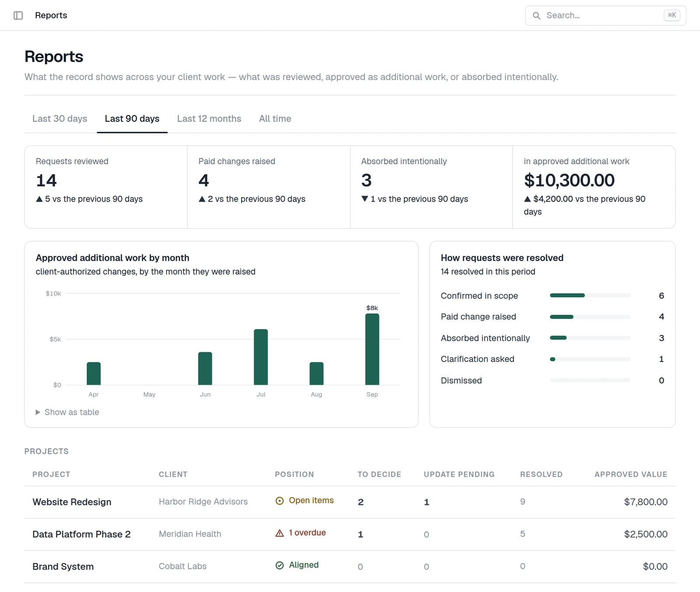Click the ⌘K shortcut badge
Image resolution: width=700 pixels, height=592 pixels.
pos(672,15)
